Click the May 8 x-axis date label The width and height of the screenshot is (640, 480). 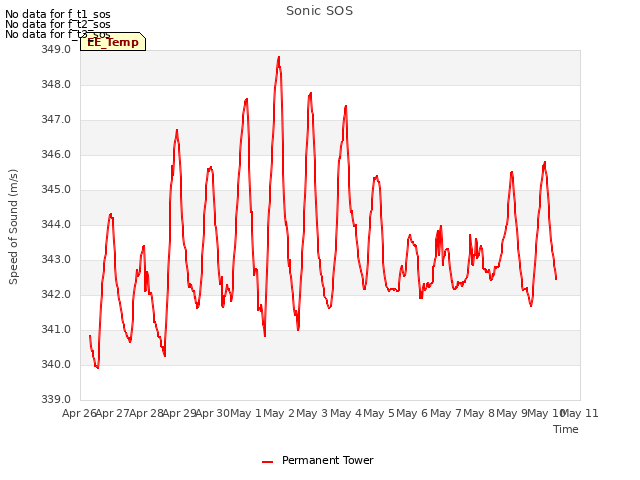[479, 414]
